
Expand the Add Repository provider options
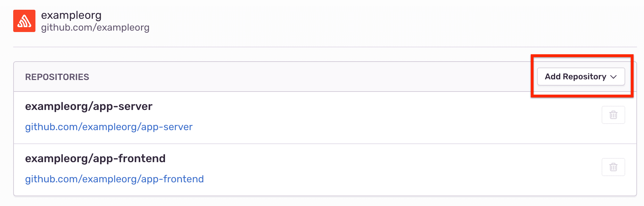coord(581,77)
